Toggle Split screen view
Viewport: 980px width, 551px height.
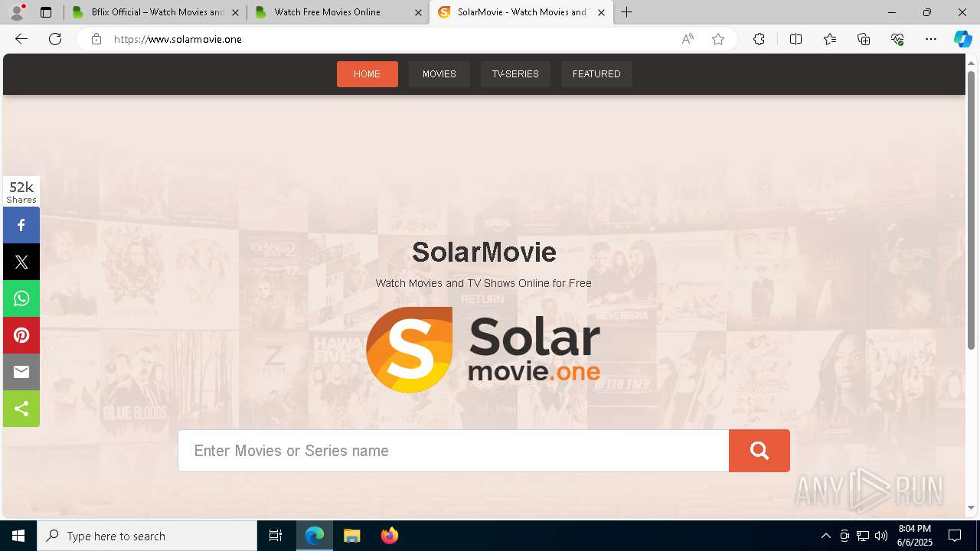(x=795, y=39)
